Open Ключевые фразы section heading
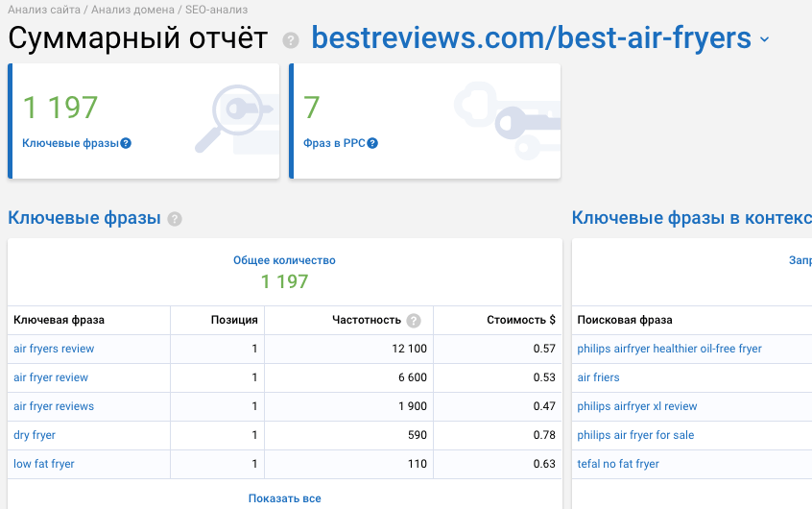This screenshot has height=509, width=812. [84, 218]
